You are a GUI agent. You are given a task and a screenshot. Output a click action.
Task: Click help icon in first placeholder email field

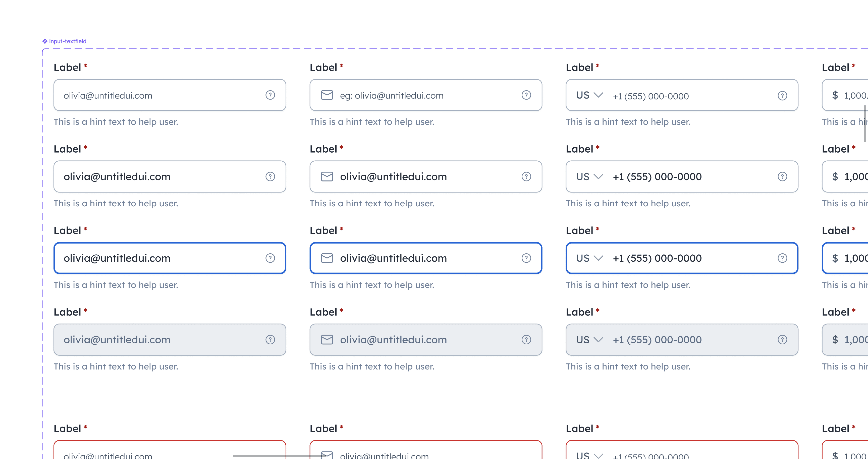pyautogui.click(x=270, y=95)
